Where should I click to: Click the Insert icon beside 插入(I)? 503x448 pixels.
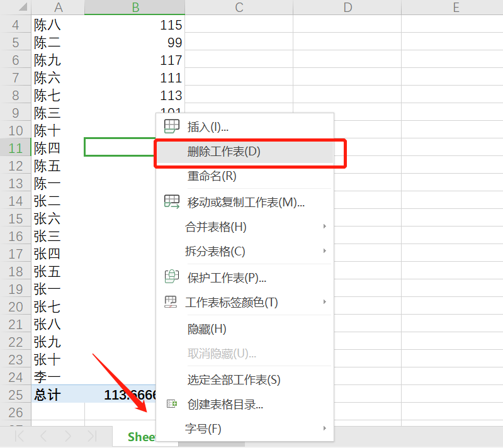coord(171,126)
